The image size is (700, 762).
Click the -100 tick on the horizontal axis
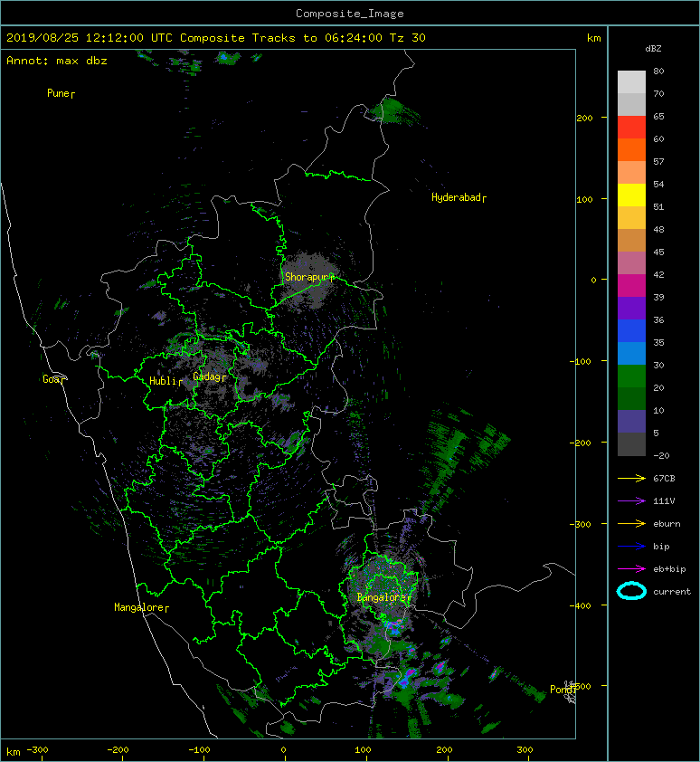[x=199, y=750]
